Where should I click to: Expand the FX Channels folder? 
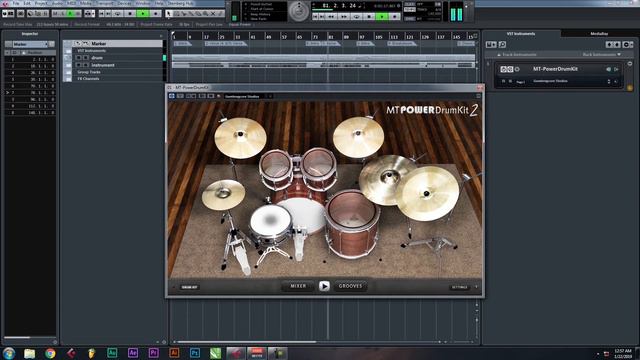point(68,78)
